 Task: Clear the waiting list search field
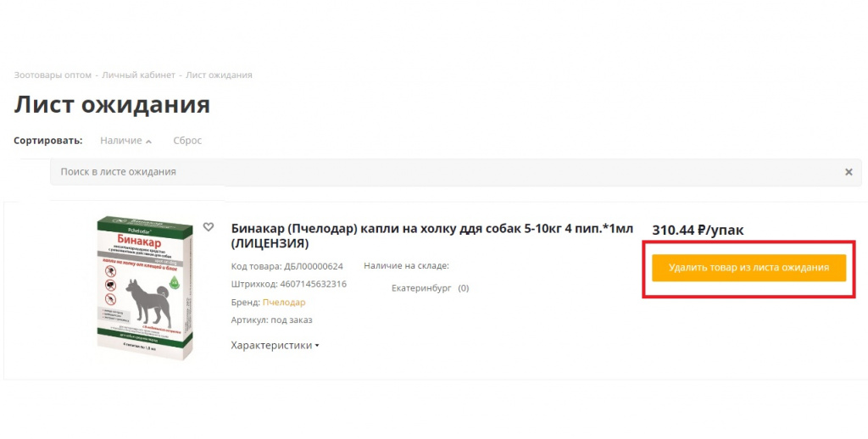pyautogui.click(x=848, y=172)
